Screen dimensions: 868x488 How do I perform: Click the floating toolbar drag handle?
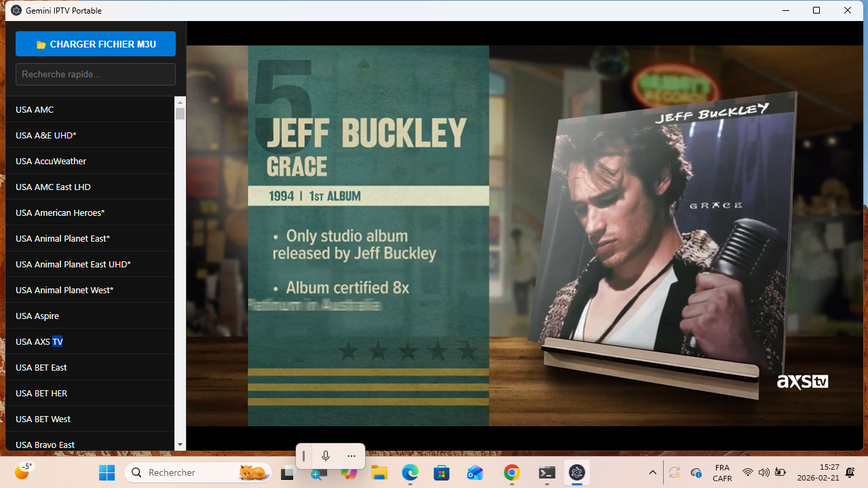point(303,456)
